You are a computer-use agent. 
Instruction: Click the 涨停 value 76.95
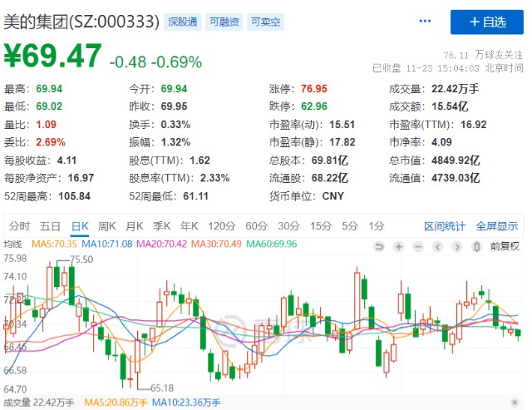pos(314,89)
